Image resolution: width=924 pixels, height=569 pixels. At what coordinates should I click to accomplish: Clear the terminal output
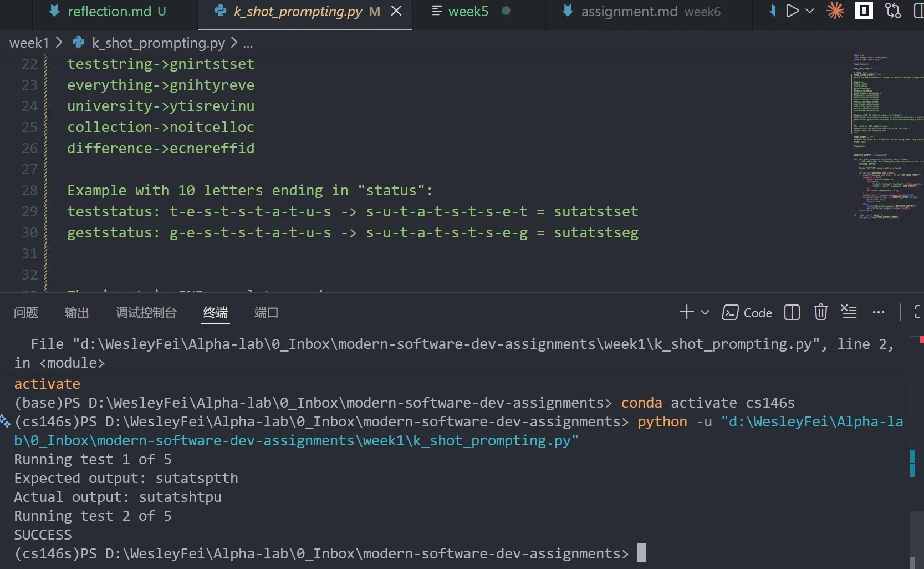tap(849, 312)
